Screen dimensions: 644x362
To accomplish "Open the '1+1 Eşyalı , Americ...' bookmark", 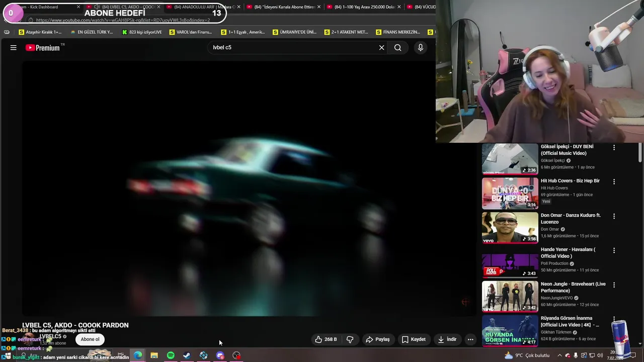I will 243,32.
